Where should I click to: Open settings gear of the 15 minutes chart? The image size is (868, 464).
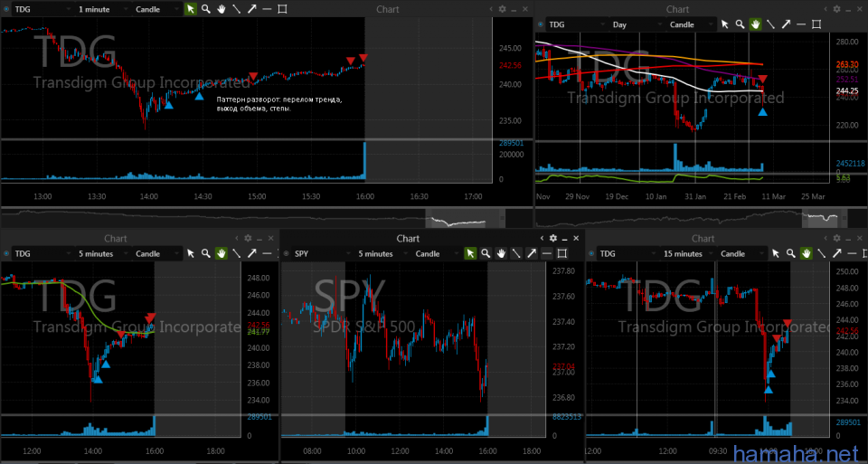pos(836,238)
